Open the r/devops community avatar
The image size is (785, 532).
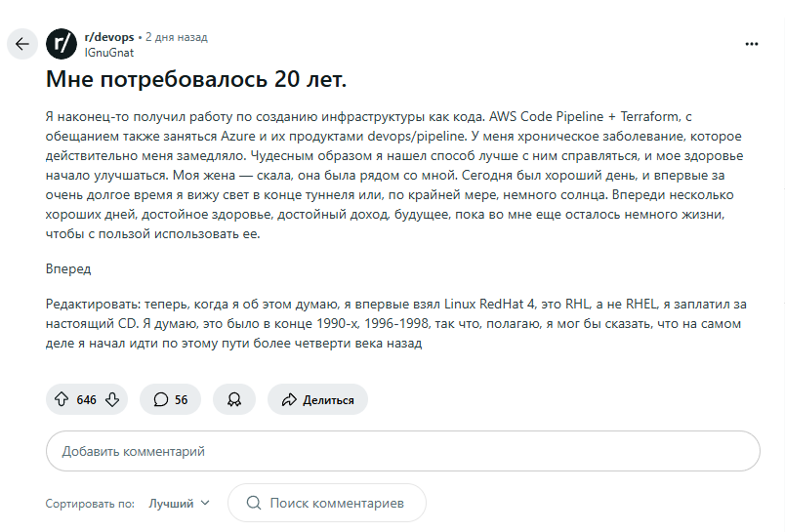click(62, 44)
